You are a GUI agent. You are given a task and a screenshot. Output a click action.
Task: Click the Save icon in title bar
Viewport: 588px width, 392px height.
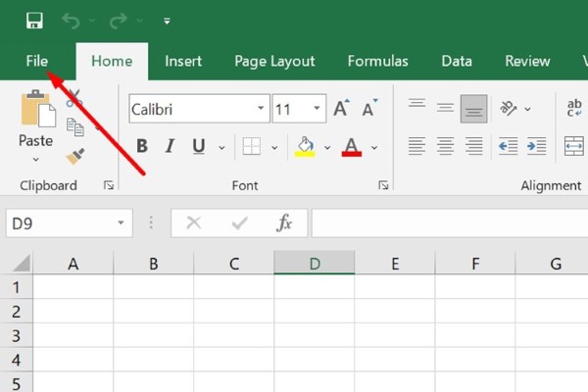tap(35, 21)
